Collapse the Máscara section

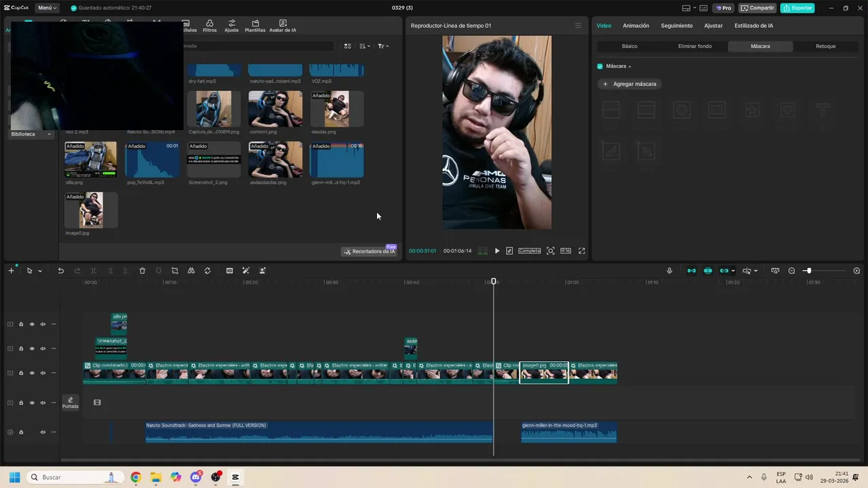point(629,66)
